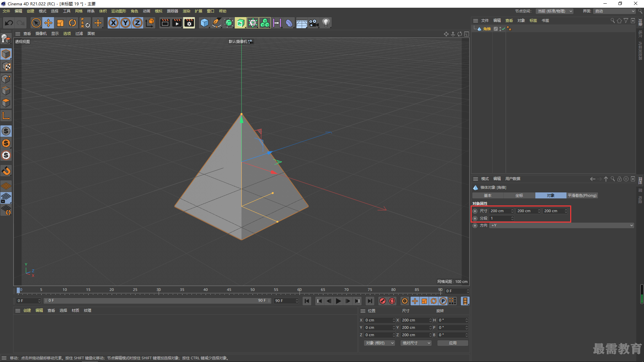Toggle the Y axis lock
644x362 pixels.
125,23
